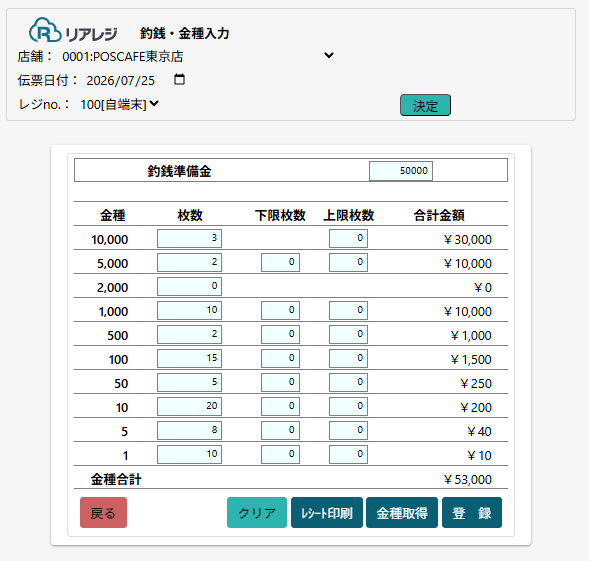Image resolution: width=589 pixels, height=561 pixels.
Task: Click the ¥53,000 金種合計 total
Action: pyautogui.click(x=467, y=479)
